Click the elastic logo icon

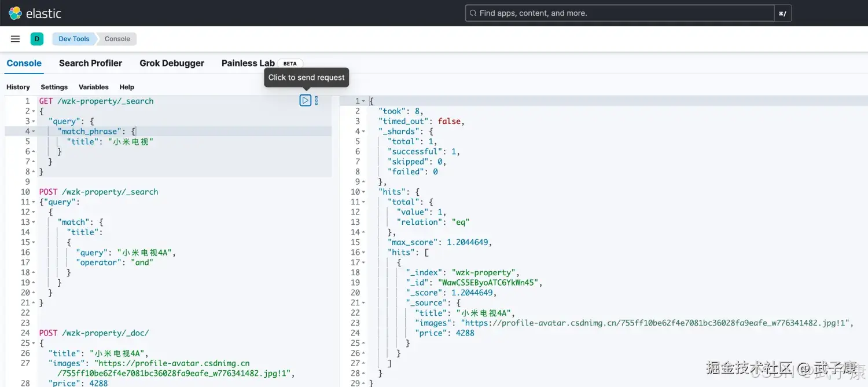click(x=14, y=13)
